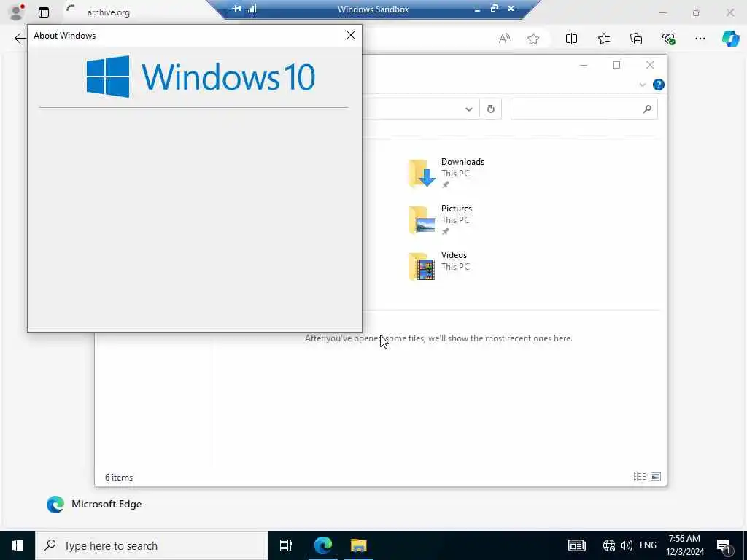Image resolution: width=747 pixels, height=560 pixels.
Task: Open Microsoft Edge from the taskbar
Action: 323,545
